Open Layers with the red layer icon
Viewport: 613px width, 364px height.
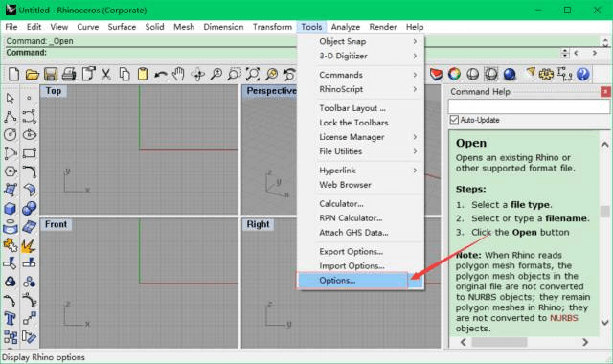click(x=436, y=74)
